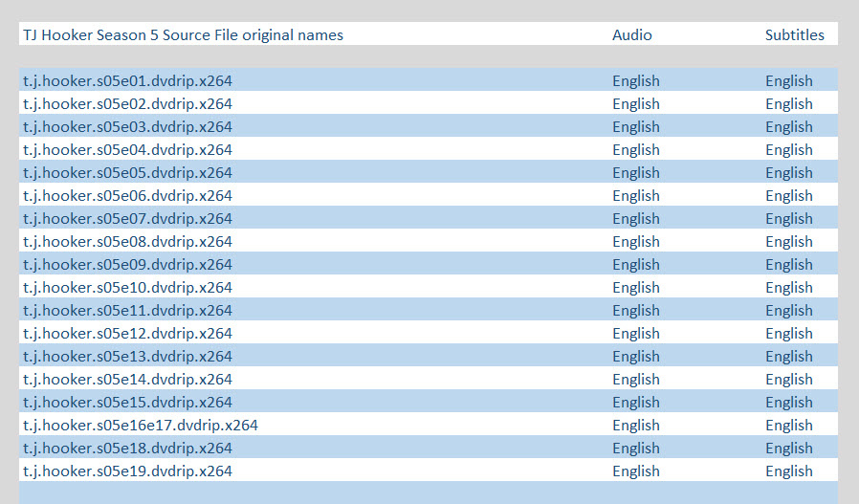Select file name t.j.hooker.s05e06.dvdrip.x264
This screenshot has width=859, height=504.
[127, 196]
